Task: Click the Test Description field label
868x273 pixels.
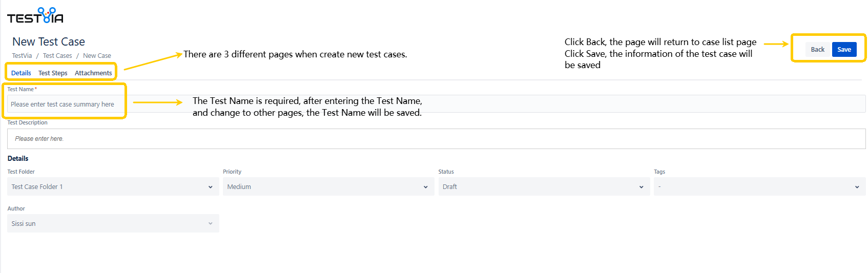Action: coord(28,123)
